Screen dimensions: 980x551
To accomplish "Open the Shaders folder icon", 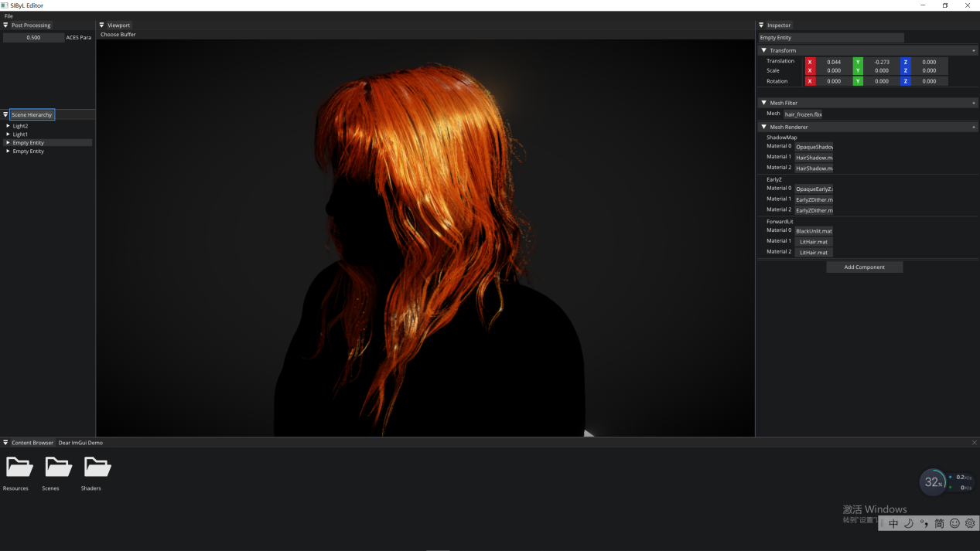I will tap(97, 467).
